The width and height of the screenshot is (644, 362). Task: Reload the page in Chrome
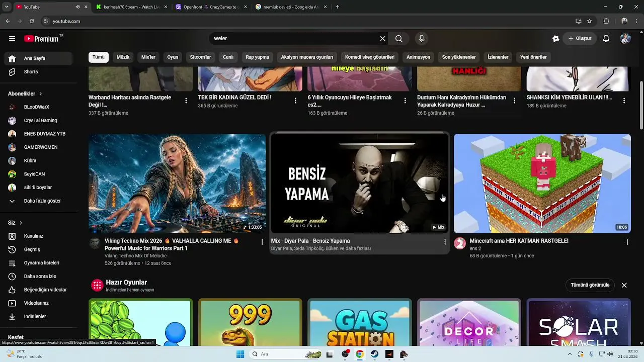pos(32,21)
